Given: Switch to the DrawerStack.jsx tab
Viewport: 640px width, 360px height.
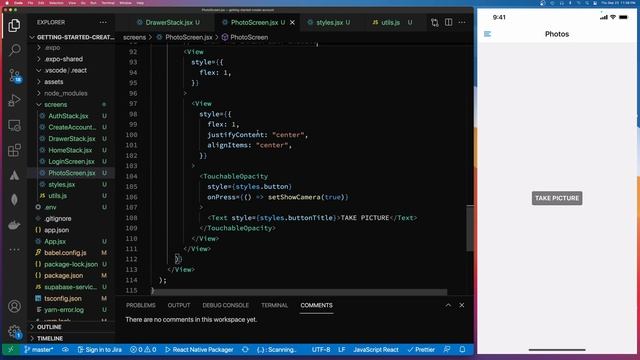Looking at the screenshot, I should 168,22.
